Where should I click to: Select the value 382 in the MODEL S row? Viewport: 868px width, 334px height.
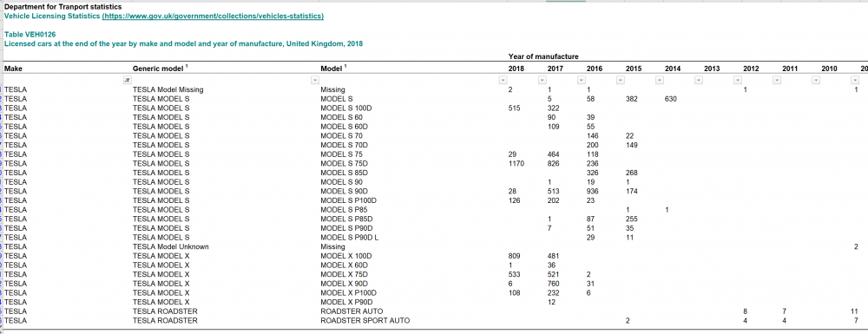pyautogui.click(x=632, y=99)
